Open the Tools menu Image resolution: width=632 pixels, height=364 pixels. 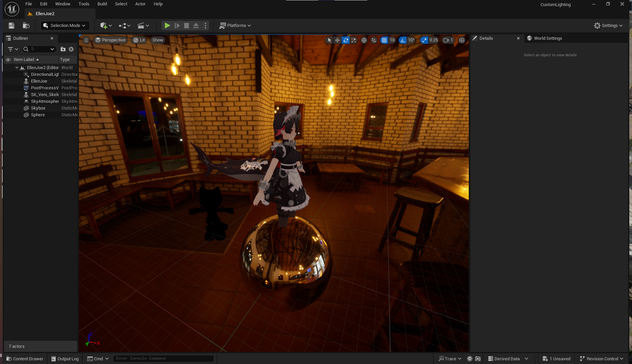click(x=84, y=4)
